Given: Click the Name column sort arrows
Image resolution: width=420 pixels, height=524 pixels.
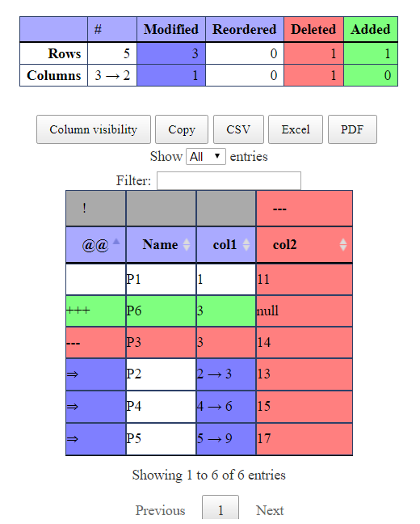Looking at the screenshot, I should click(x=187, y=245).
